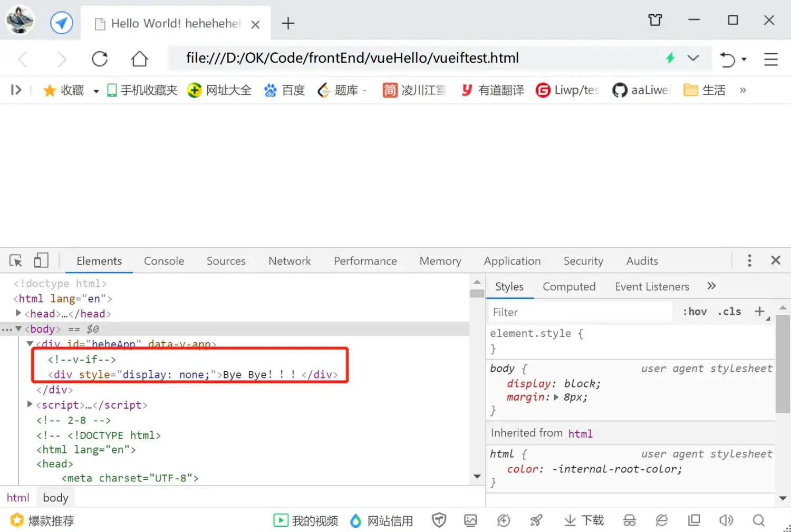Viewport: 791px width, 532px height.
Task: Click the user avatar in the title bar
Action: [20, 20]
